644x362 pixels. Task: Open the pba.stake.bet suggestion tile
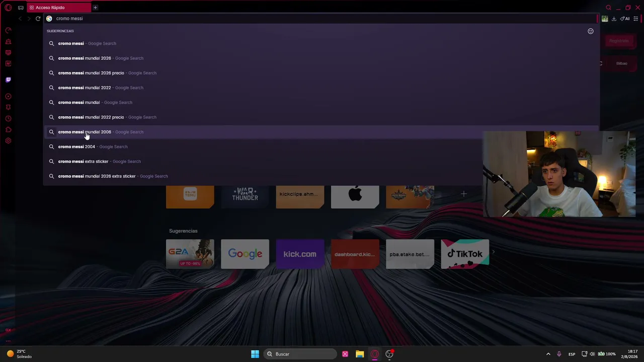coord(410,254)
